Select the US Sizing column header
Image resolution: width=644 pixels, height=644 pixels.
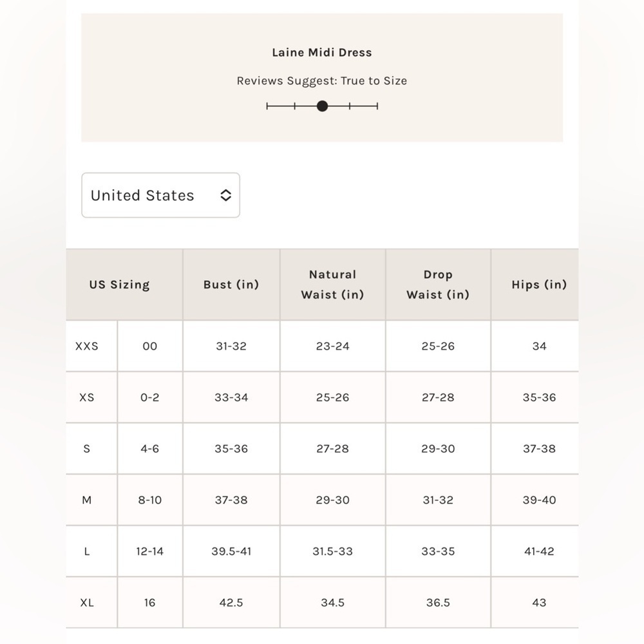pos(120,285)
